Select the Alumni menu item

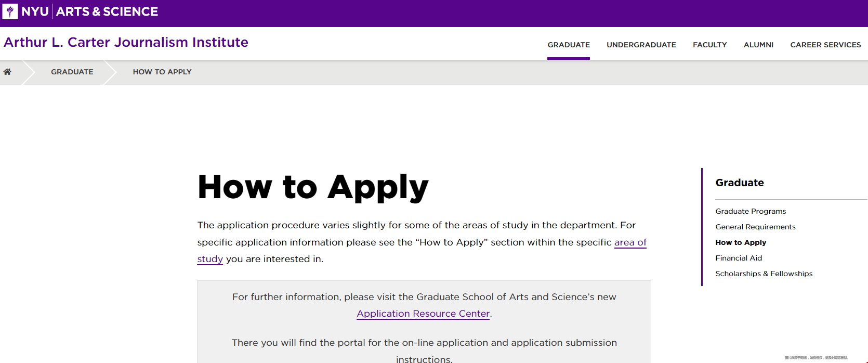[758, 45]
